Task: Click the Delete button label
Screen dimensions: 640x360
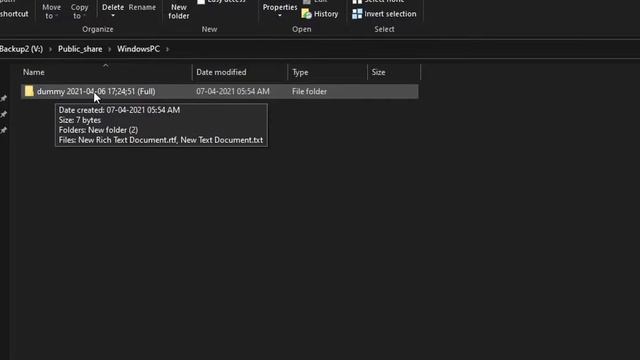Action: [113, 7]
